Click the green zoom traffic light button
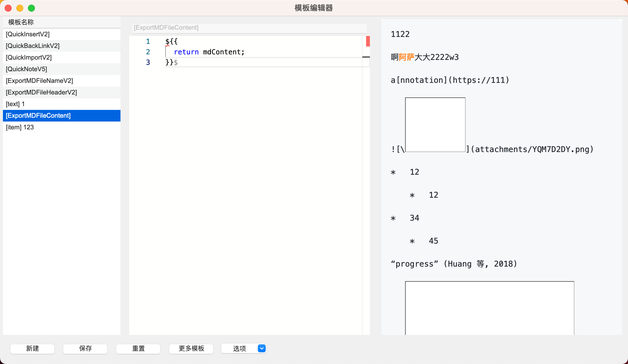Image resolution: width=628 pixels, height=364 pixels. click(x=31, y=8)
